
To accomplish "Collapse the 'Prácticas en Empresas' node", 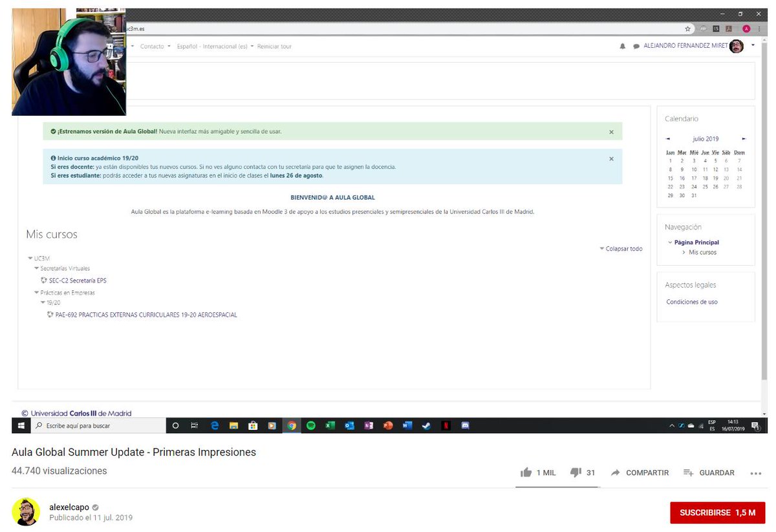I will click(37, 293).
